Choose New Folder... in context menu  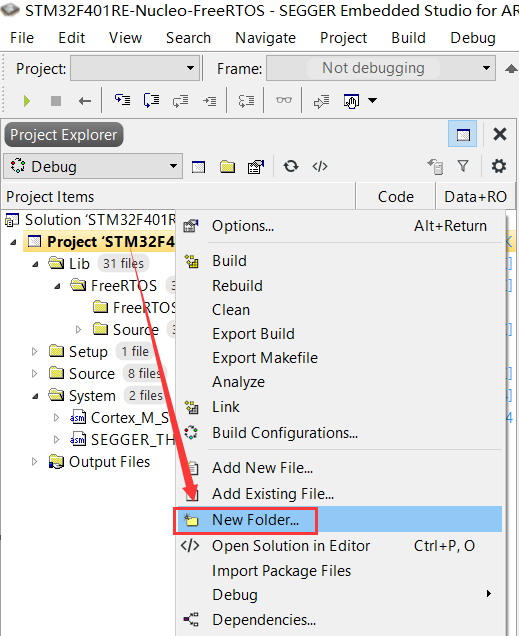(x=340, y=520)
